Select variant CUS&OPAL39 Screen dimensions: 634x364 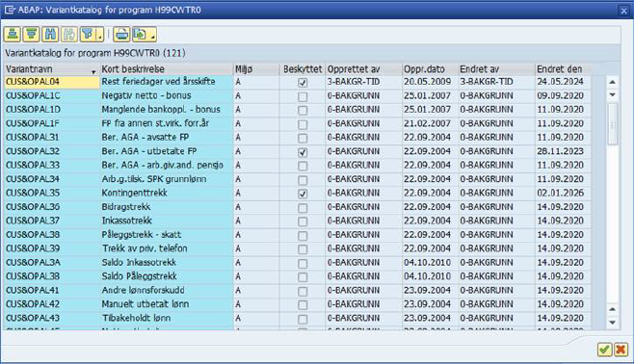(x=52, y=248)
